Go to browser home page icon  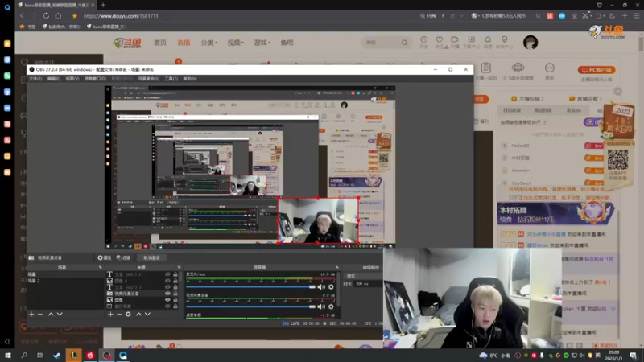(58, 15)
